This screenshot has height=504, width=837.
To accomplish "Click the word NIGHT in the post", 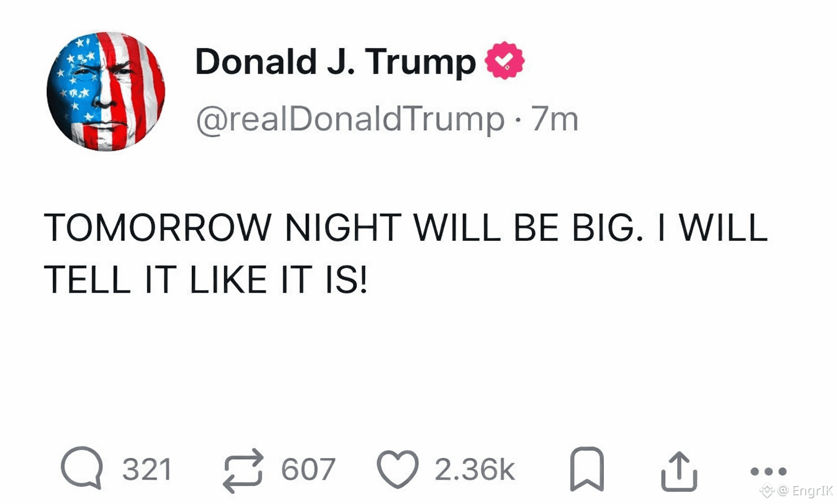I will 343,228.
